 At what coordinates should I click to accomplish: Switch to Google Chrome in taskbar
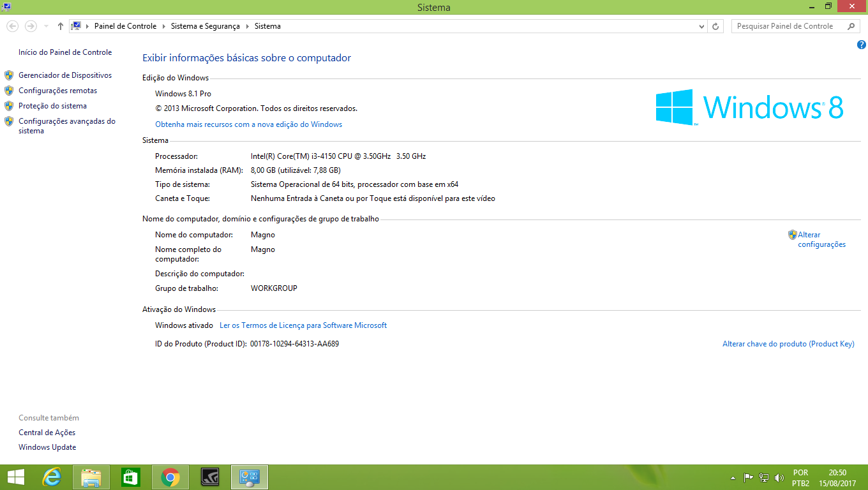pyautogui.click(x=170, y=477)
